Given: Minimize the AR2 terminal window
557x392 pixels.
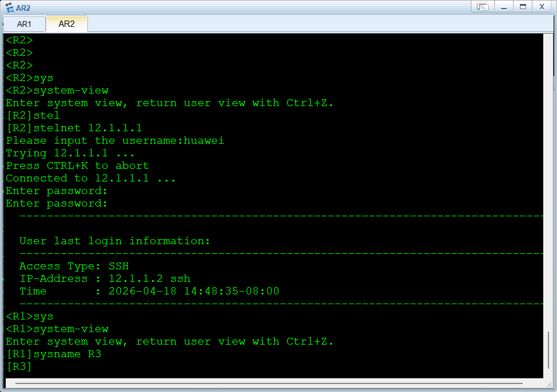Looking at the screenshot, I should pyautogui.click(x=503, y=7).
